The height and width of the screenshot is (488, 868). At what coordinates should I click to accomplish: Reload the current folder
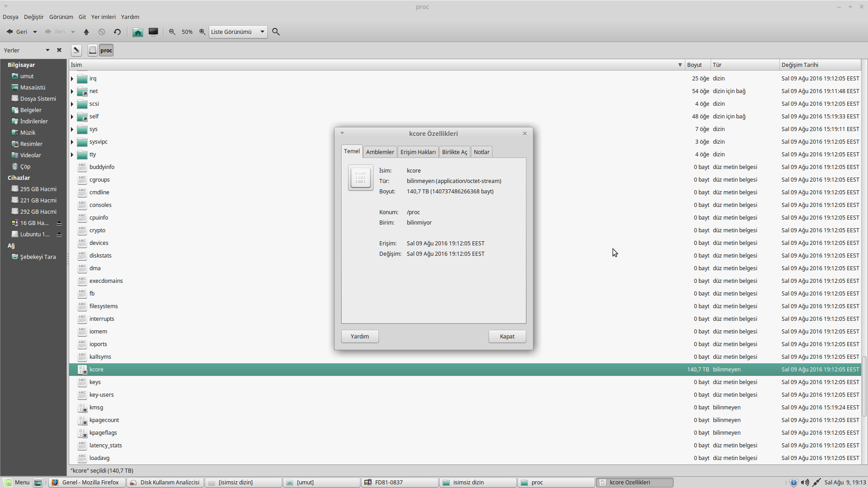[x=117, y=32]
